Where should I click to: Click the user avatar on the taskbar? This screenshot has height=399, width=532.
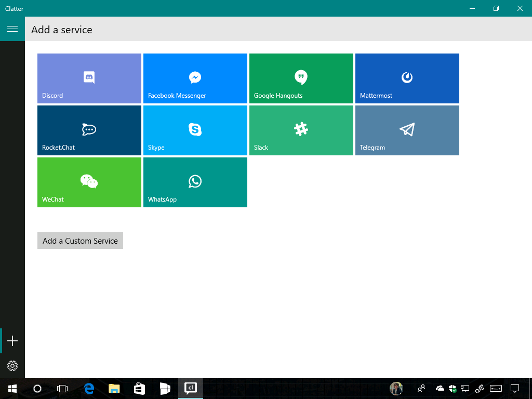[396, 389]
